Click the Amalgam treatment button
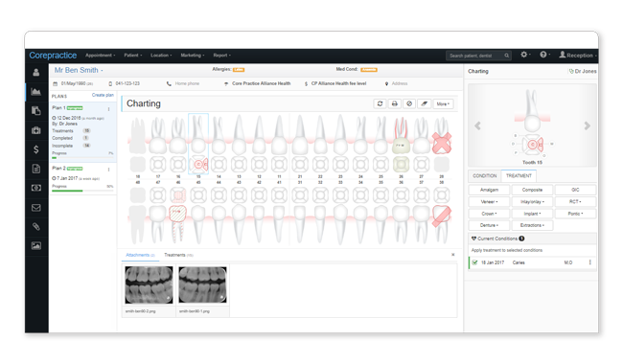The height and width of the screenshot is (364, 623). coord(489,190)
